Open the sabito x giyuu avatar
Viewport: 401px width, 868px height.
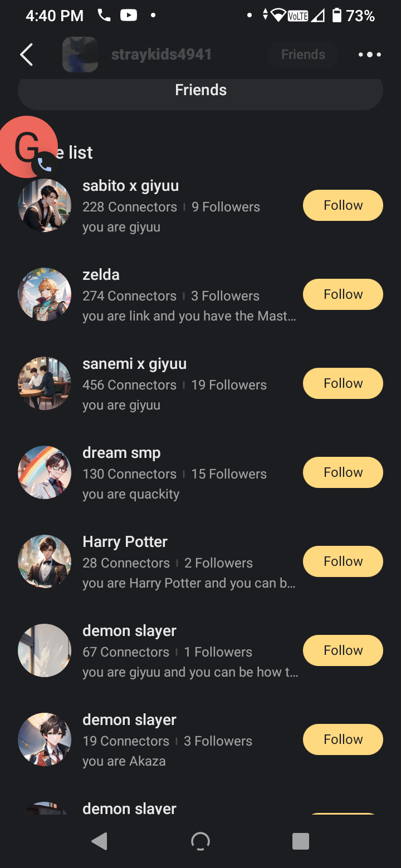coord(45,205)
